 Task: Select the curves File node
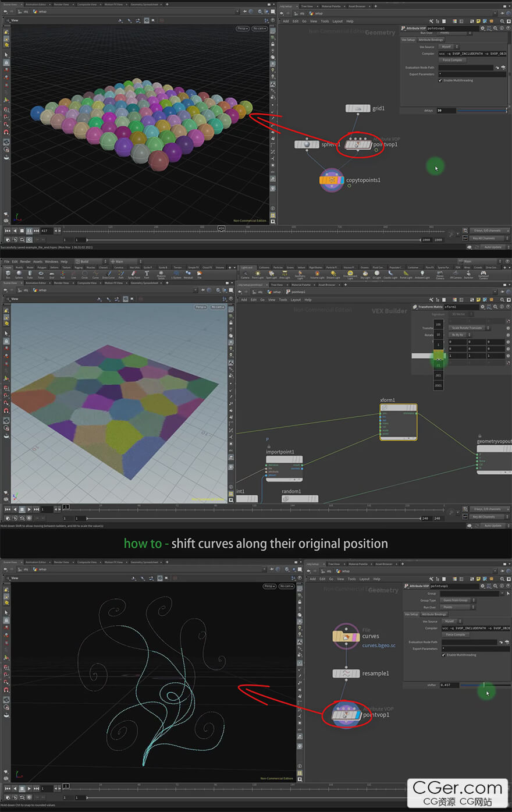(x=346, y=637)
